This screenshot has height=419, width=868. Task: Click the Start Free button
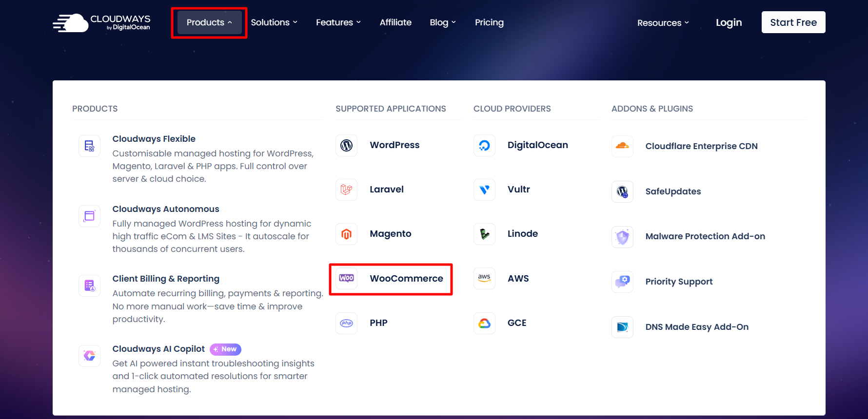(x=793, y=22)
